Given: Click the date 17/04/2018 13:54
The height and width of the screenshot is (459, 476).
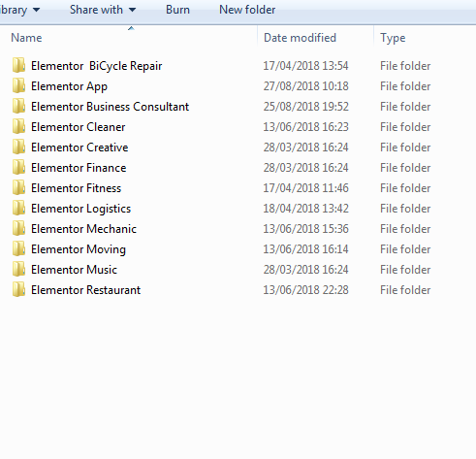Looking at the screenshot, I should (x=305, y=66).
